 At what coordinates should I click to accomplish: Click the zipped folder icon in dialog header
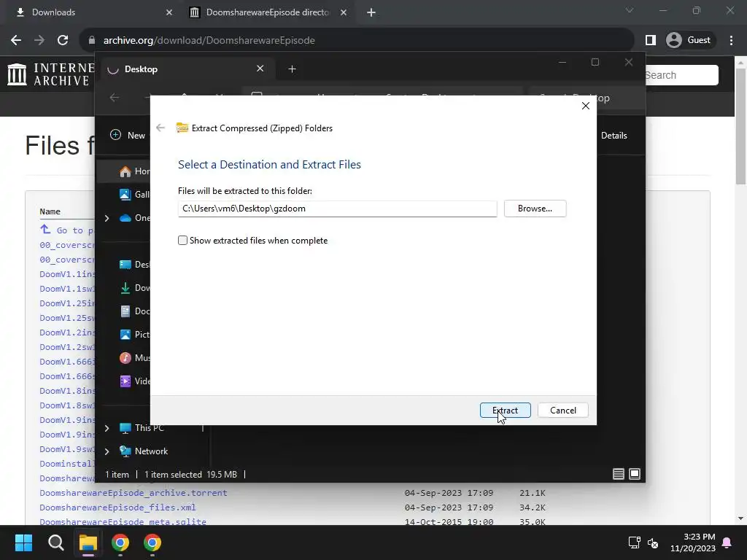(182, 128)
